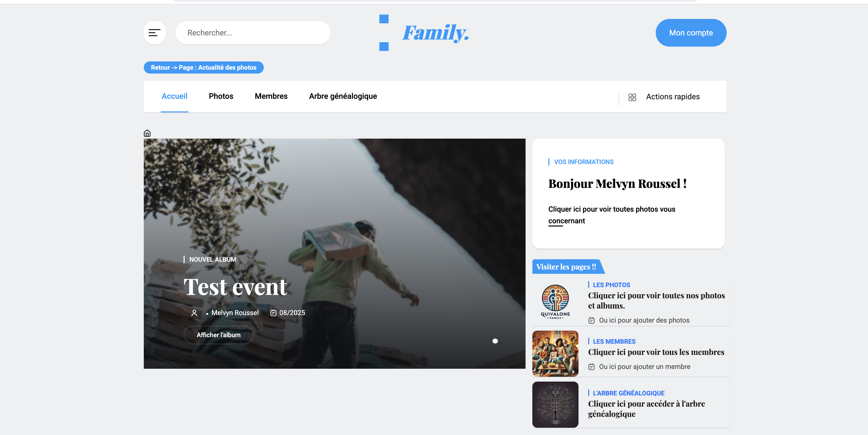Open the Mon compte menu

pyautogui.click(x=690, y=33)
